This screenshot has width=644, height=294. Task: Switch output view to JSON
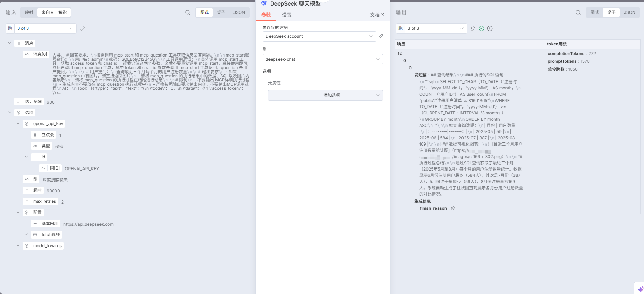pos(629,12)
